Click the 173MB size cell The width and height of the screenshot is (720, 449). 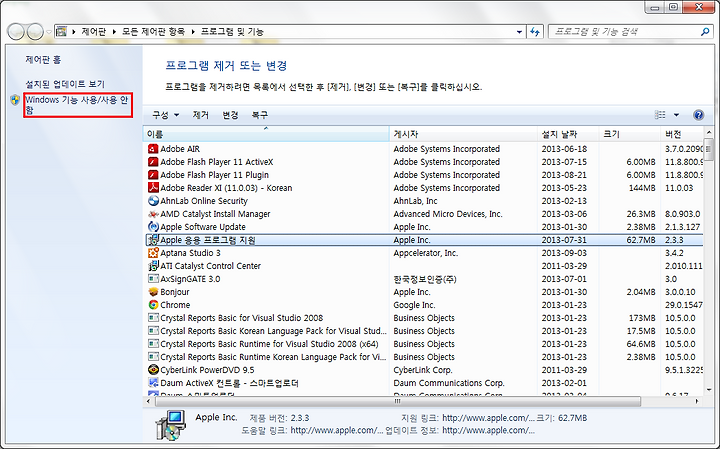point(641,318)
